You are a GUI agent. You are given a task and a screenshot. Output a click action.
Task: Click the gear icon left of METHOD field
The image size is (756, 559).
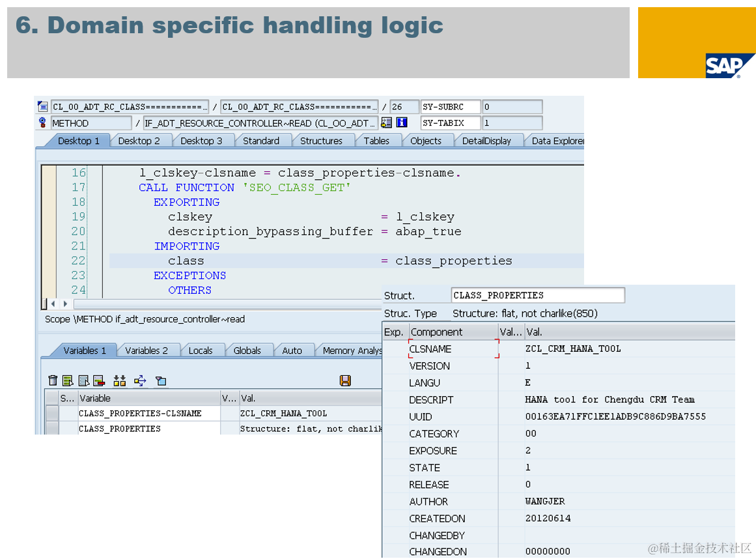pyautogui.click(x=42, y=122)
